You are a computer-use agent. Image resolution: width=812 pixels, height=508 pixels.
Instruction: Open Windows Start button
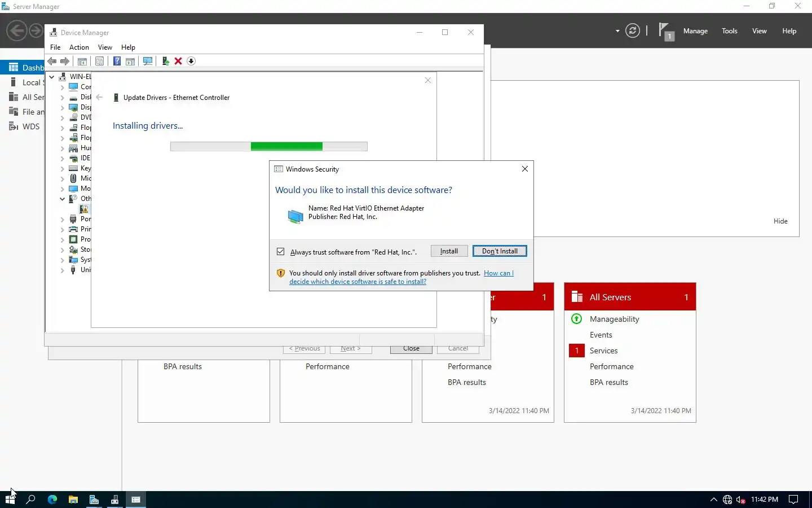(x=10, y=500)
